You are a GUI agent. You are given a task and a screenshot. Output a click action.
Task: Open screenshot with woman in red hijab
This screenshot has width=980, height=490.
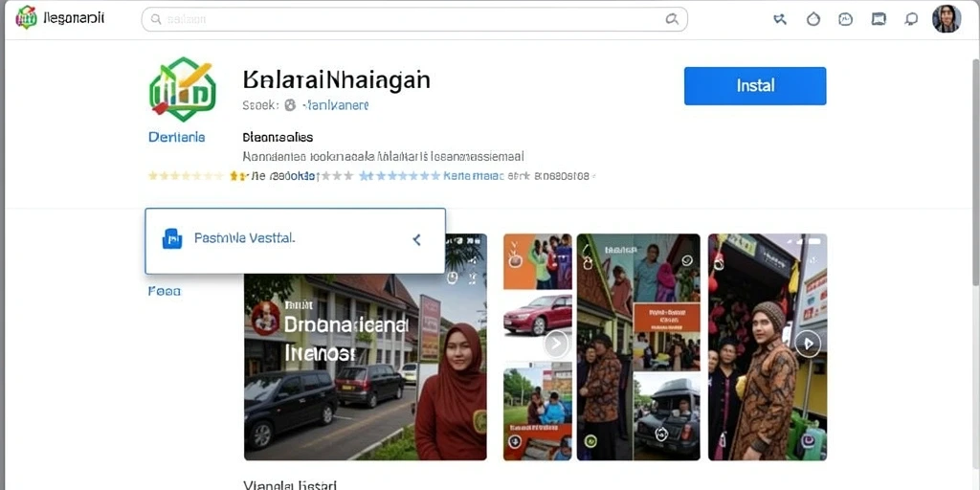coord(365,367)
